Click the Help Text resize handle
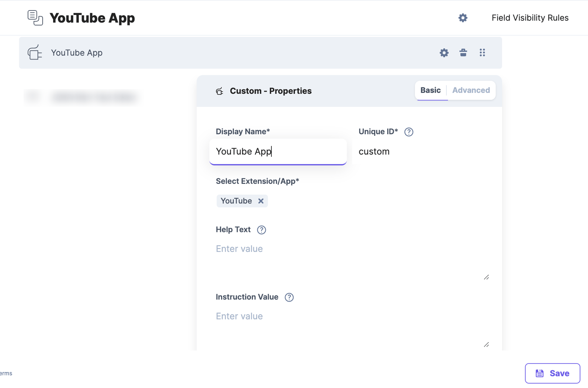The image size is (588, 388). [x=486, y=277]
